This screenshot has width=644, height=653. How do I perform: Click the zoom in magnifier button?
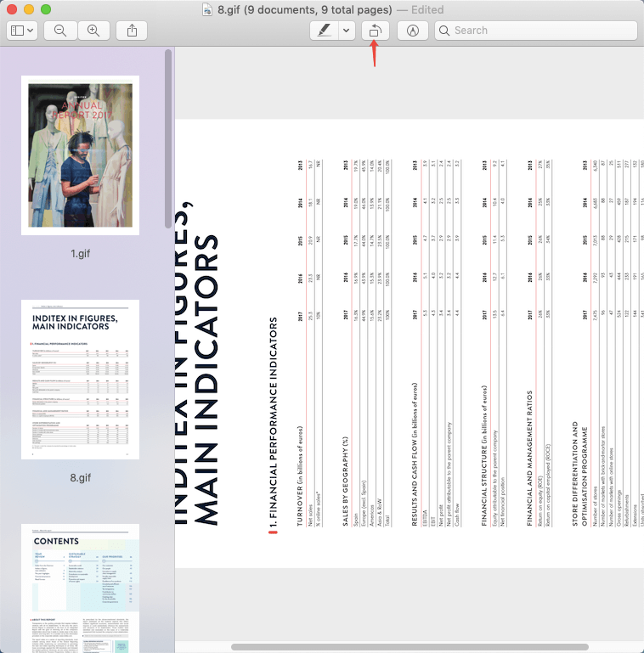coord(93,31)
